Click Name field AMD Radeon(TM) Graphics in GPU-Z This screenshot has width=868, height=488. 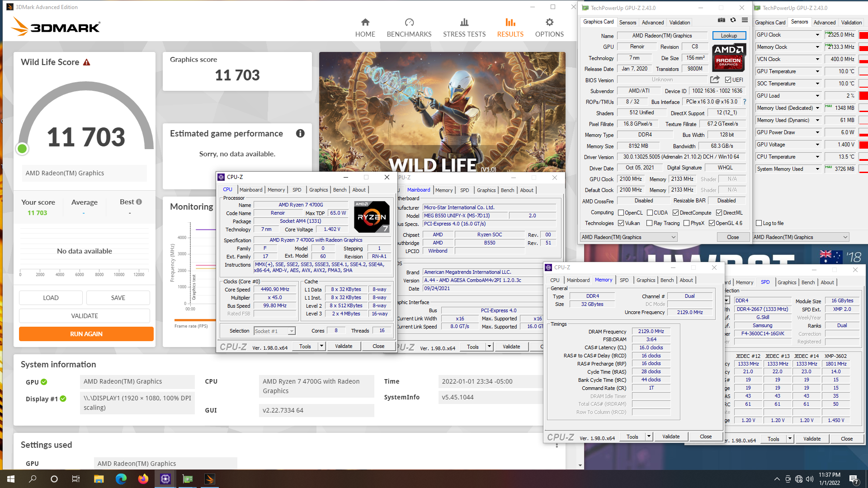point(662,36)
